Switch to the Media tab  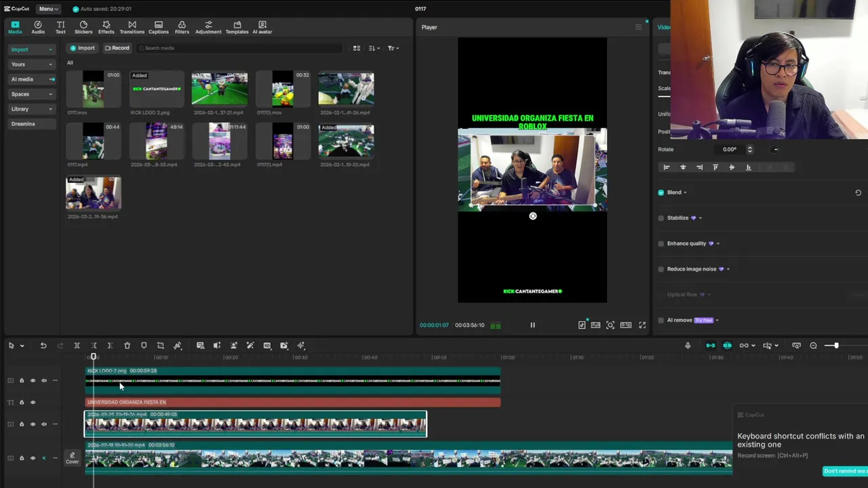point(15,27)
